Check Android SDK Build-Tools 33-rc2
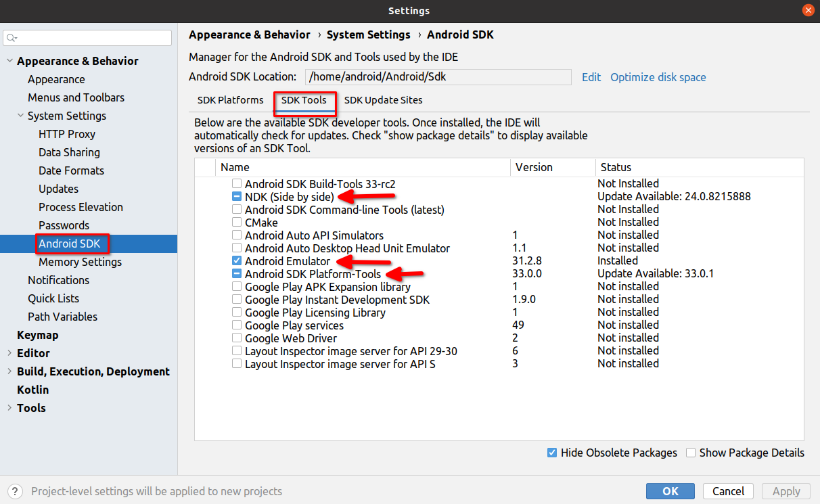Screen dimensions: 820x504 (237, 183)
